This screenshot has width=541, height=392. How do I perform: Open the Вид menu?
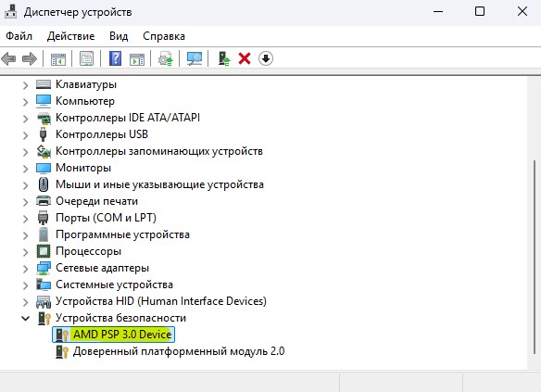[119, 36]
